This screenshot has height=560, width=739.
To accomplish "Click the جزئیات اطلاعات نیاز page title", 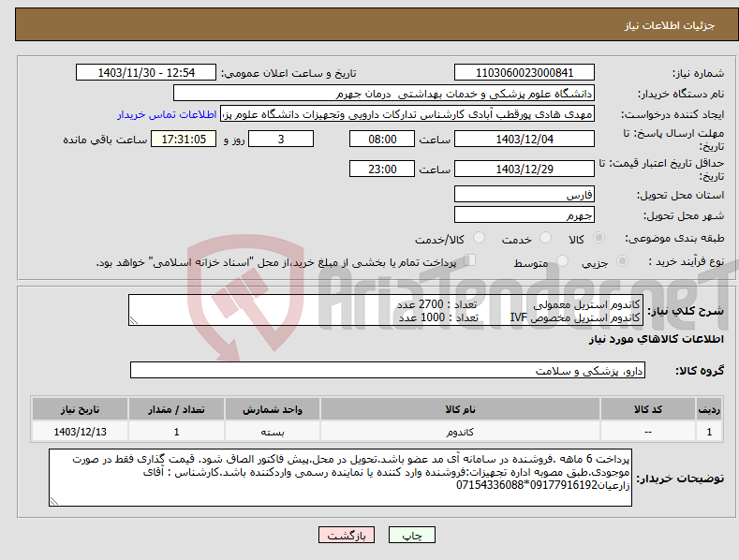I will 670,25.
